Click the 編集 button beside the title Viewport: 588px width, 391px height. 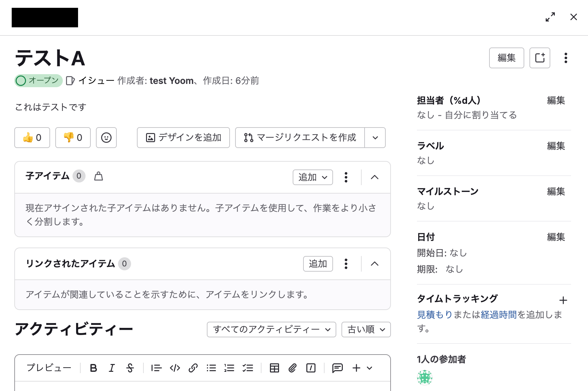[x=506, y=58]
